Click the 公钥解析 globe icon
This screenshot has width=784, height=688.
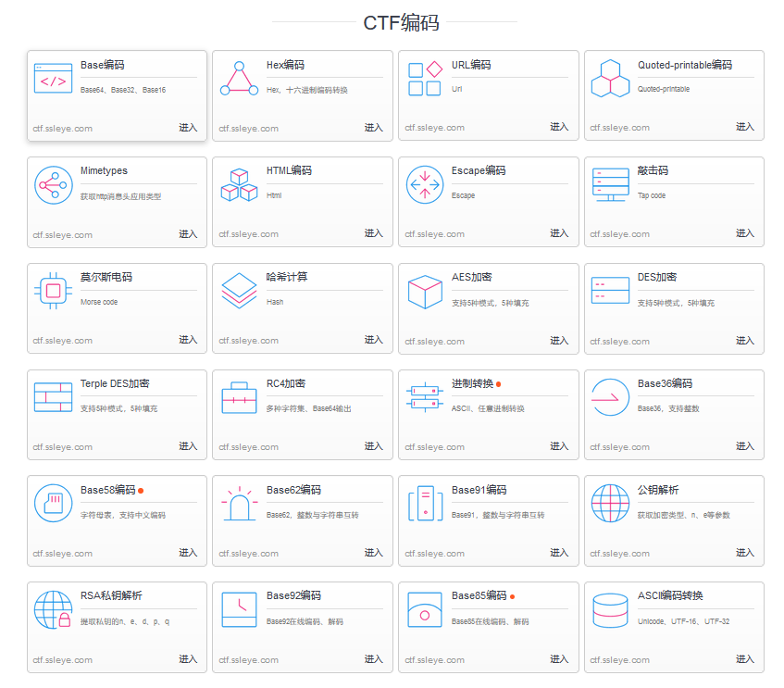tap(611, 504)
